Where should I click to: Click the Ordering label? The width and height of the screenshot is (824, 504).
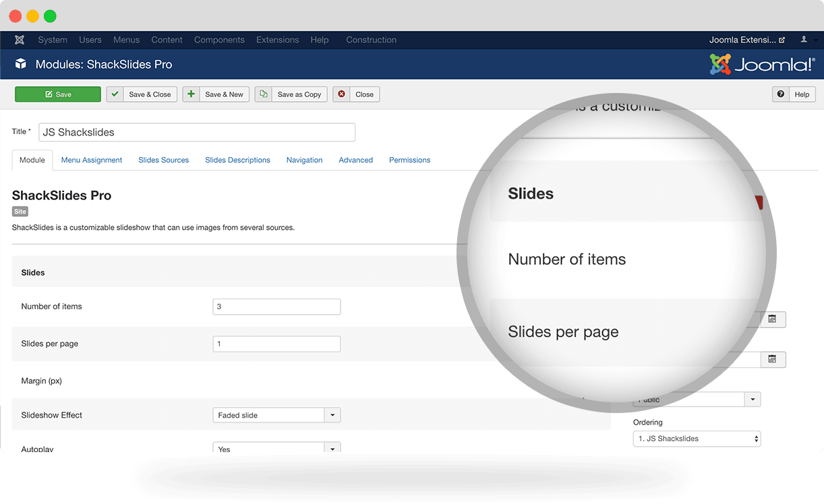648,422
